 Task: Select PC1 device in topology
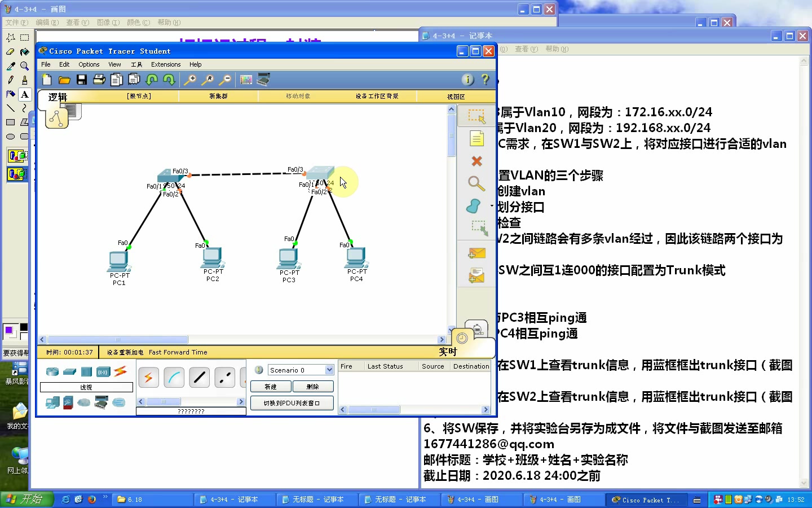[x=119, y=262]
